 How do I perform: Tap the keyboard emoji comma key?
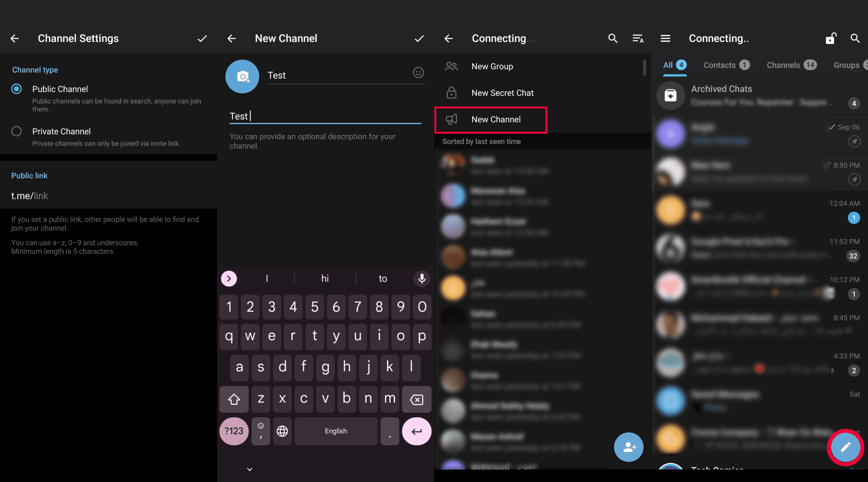pyautogui.click(x=261, y=431)
